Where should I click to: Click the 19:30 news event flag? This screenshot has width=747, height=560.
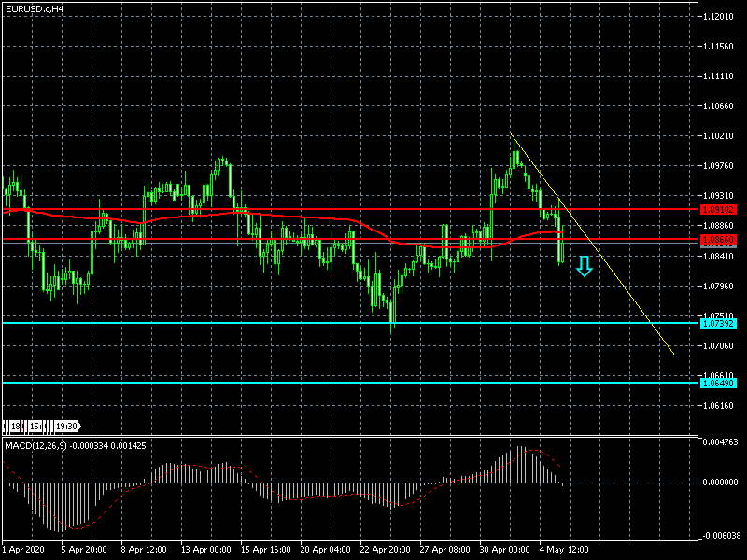pyautogui.click(x=65, y=427)
